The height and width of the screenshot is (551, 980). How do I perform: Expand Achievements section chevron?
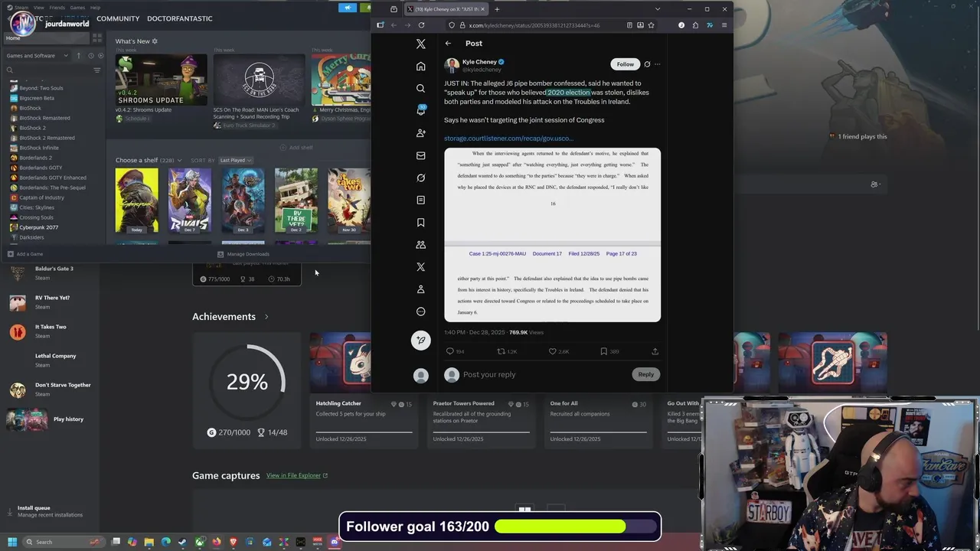coord(266,317)
